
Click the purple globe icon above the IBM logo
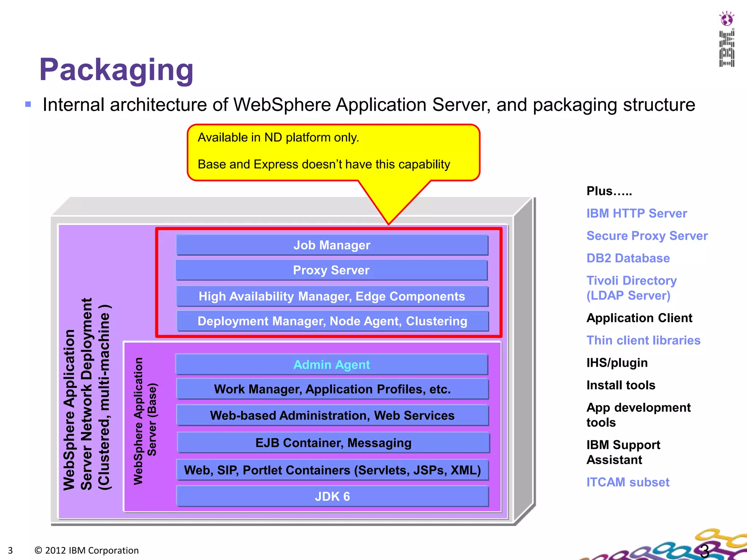(727, 19)
